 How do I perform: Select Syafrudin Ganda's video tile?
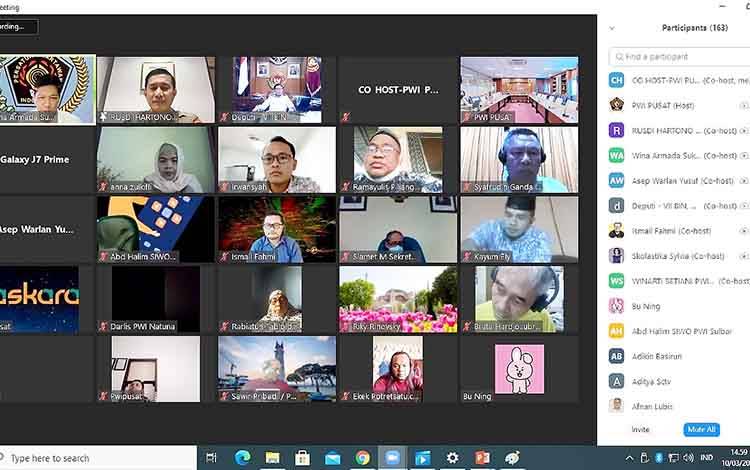coord(519,159)
